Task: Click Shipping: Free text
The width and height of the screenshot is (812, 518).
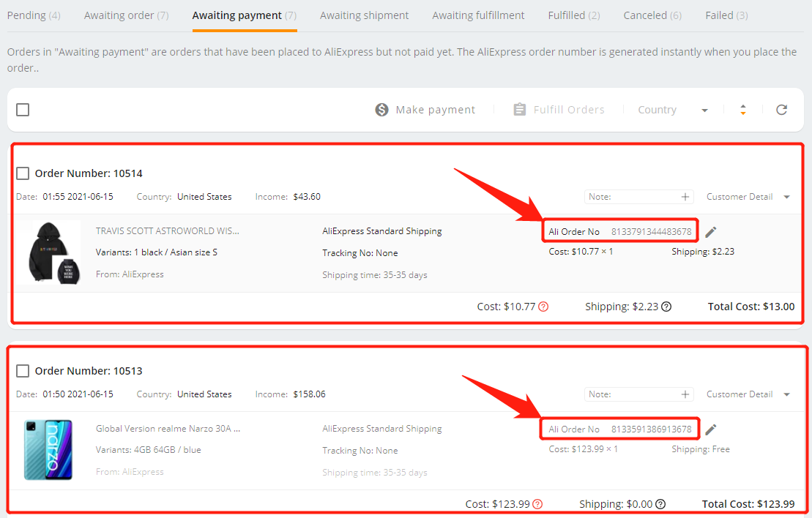Action: 701,449
